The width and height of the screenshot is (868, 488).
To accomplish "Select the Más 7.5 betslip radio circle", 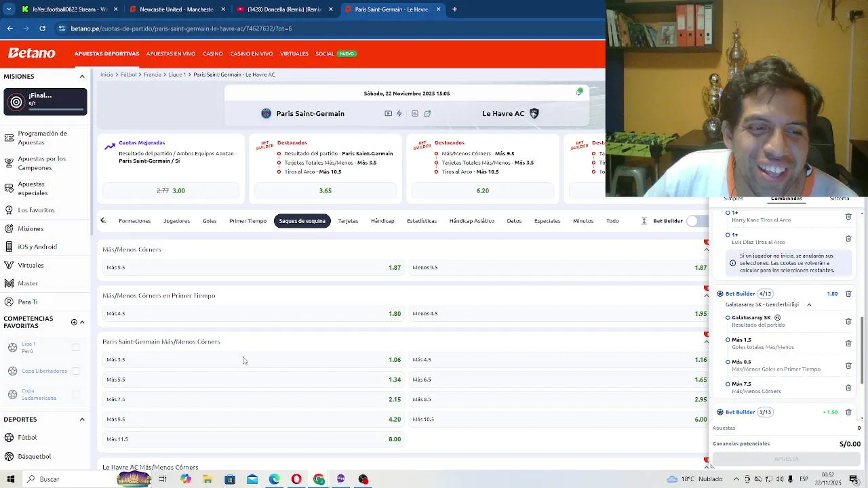I will pos(728,384).
